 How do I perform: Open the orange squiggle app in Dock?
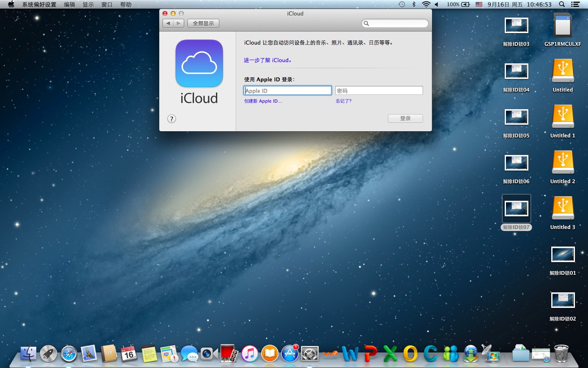point(330,354)
